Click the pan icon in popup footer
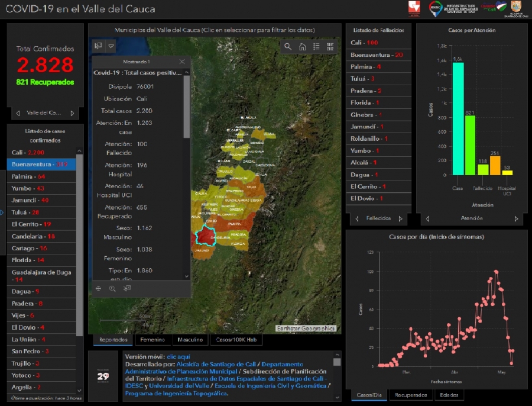Viewport: 532px width, 406px height. tap(98, 288)
